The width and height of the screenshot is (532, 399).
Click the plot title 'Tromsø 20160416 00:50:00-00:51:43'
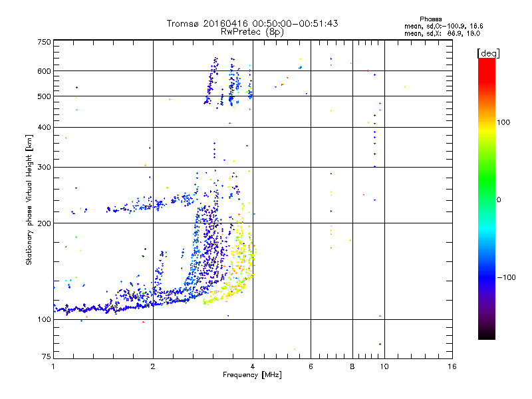click(x=252, y=23)
